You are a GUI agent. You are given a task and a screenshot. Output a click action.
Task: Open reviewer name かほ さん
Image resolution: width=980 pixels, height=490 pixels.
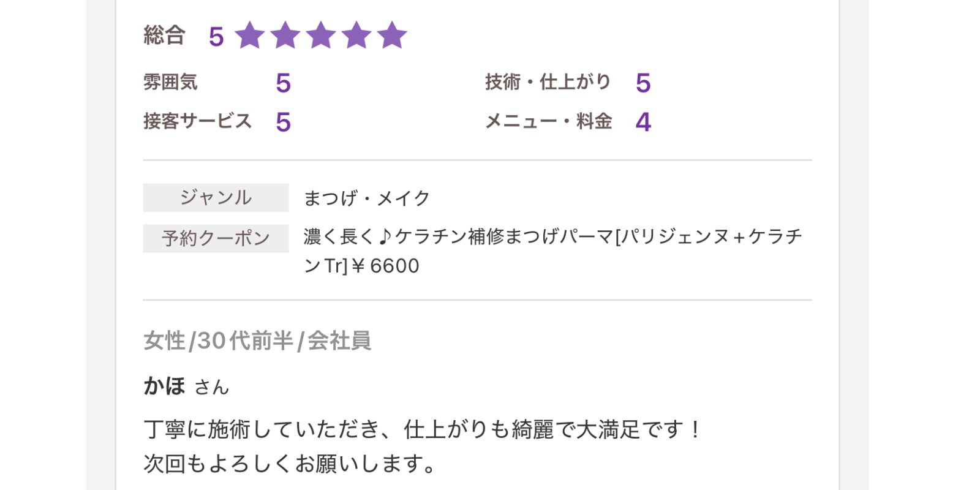(186, 386)
